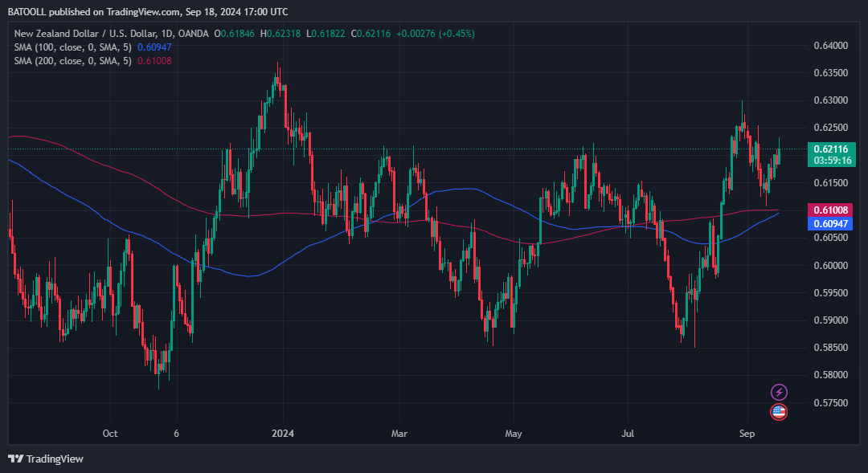The image size is (868, 473).
Task: Select the SMA 100 indicator legend
Action: pos(73,47)
